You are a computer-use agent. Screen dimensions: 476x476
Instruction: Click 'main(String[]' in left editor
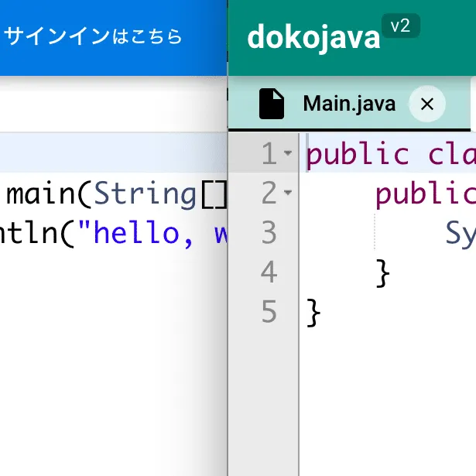(117, 194)
